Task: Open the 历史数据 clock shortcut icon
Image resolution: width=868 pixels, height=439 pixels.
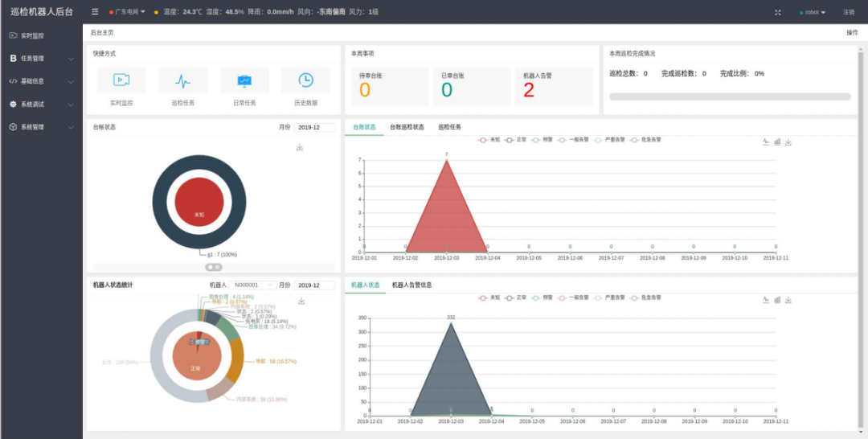Action: [x=305, y=80]
